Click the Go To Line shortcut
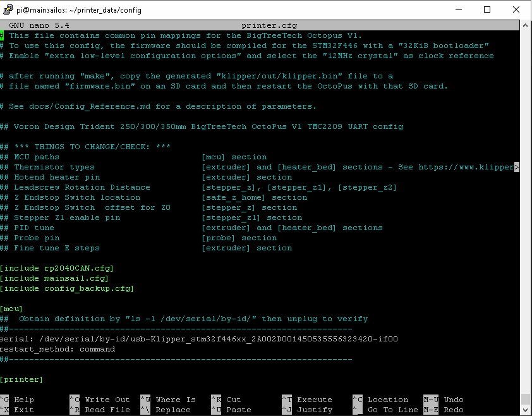 [x=385, y=410]
